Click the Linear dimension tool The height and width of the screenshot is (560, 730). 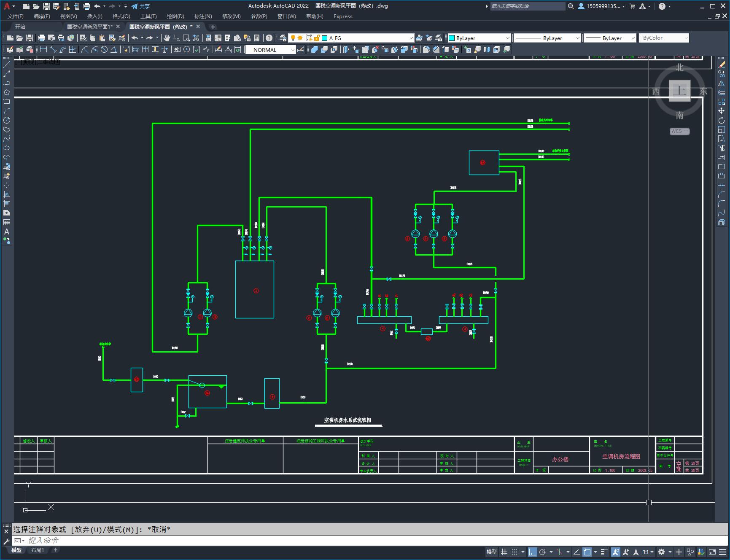tap(43, 49)
